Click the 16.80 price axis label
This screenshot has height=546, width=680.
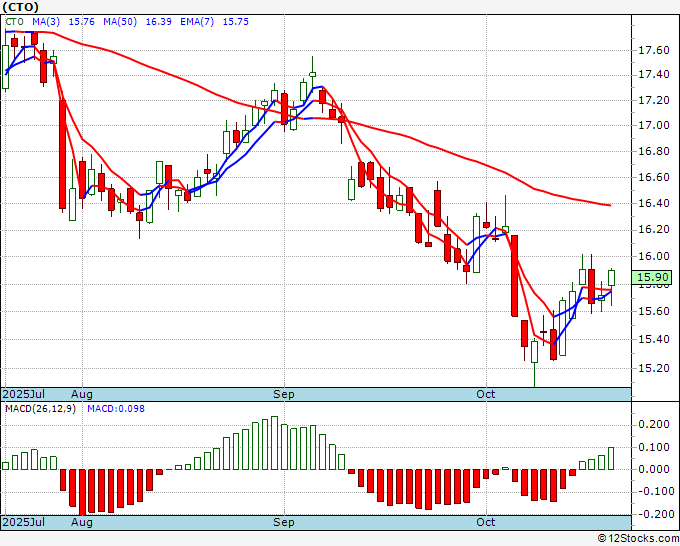654,151
